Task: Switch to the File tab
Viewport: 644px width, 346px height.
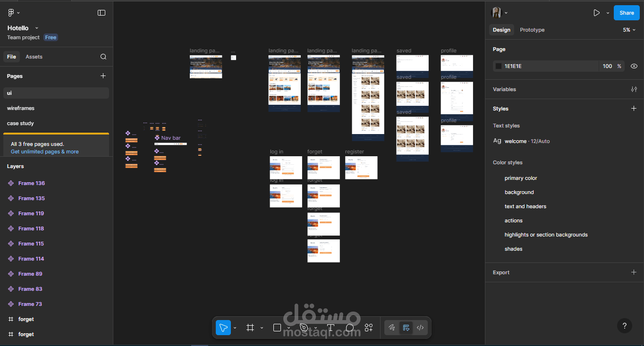Action: click(x=11, y=57)
